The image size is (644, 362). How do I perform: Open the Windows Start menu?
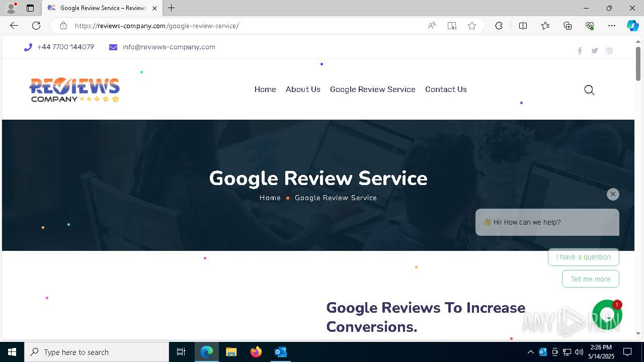click(x=12, y=352)
